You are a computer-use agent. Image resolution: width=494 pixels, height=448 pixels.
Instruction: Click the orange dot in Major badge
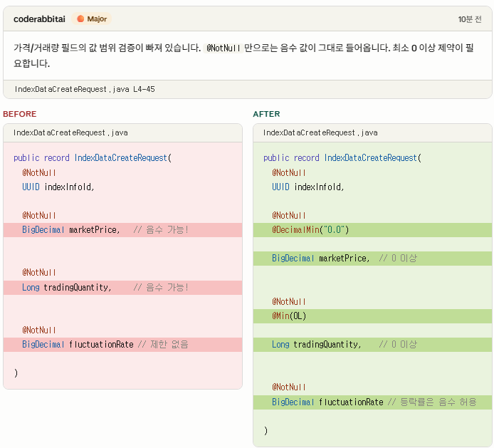pos(80,19)
